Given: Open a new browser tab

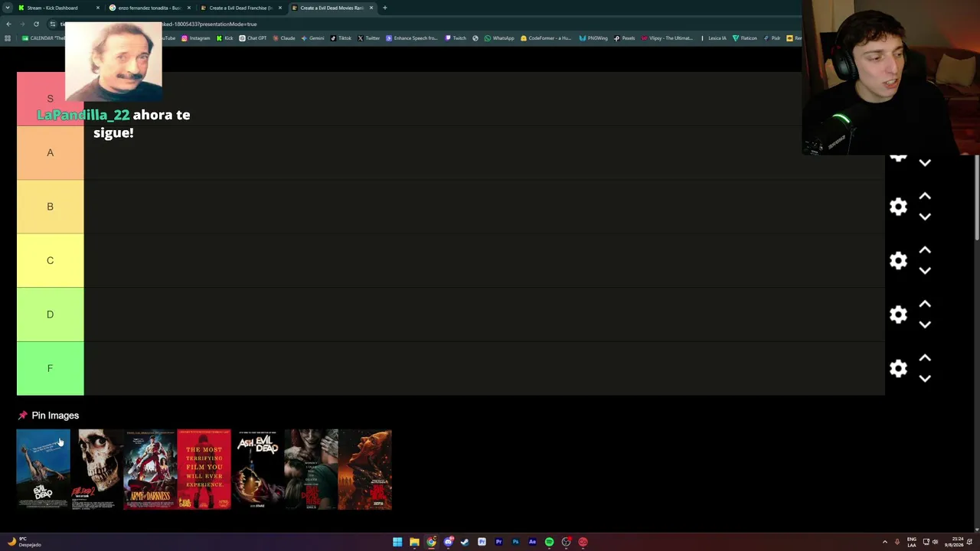Looking at the screenshot, I should [x=384, y=8].
